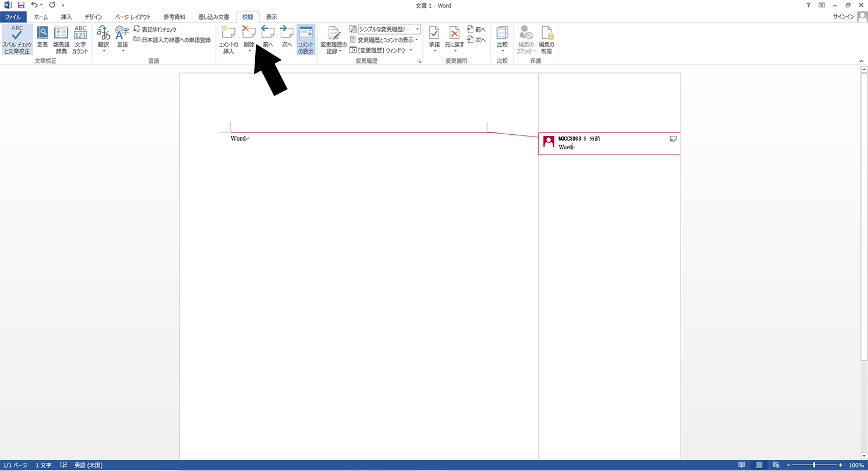Image resolution: width=868 pixels, height=471 pixels.
Task: Select the 校閲 review tab
Action: coord(248,17)
